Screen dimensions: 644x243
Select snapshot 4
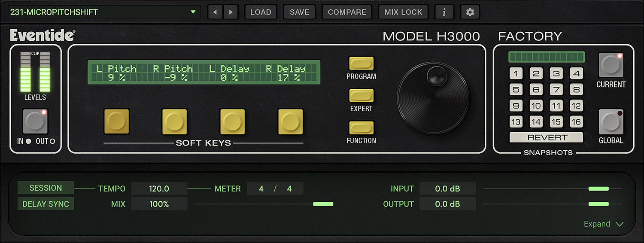pyautogui.click(x=576, y=74)
